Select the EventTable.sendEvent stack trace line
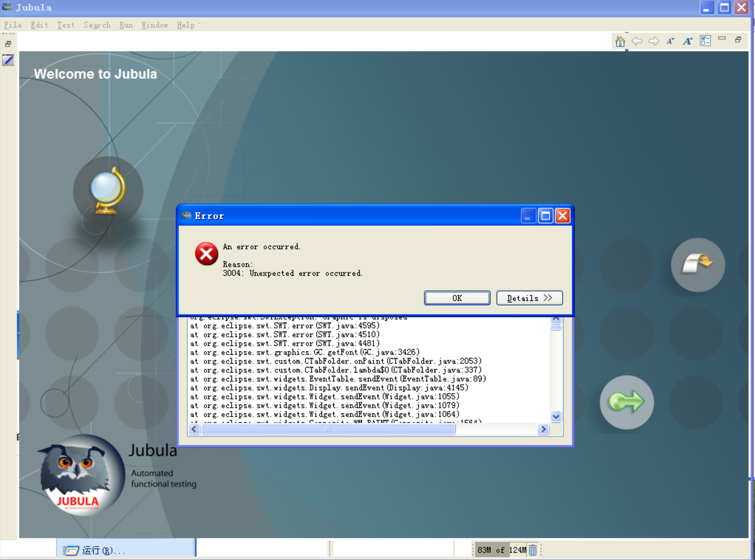This screenshot has height=560, width=755. point(338,379)
